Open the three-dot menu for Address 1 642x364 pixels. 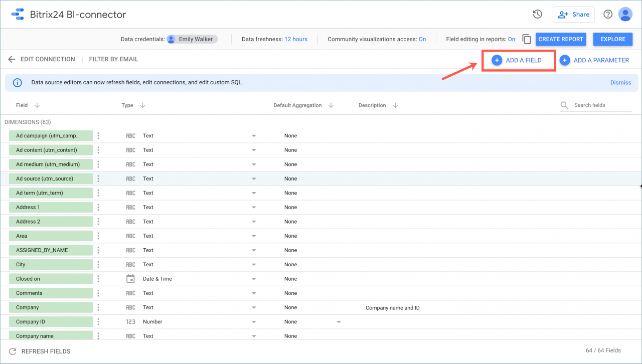[98, 207]
